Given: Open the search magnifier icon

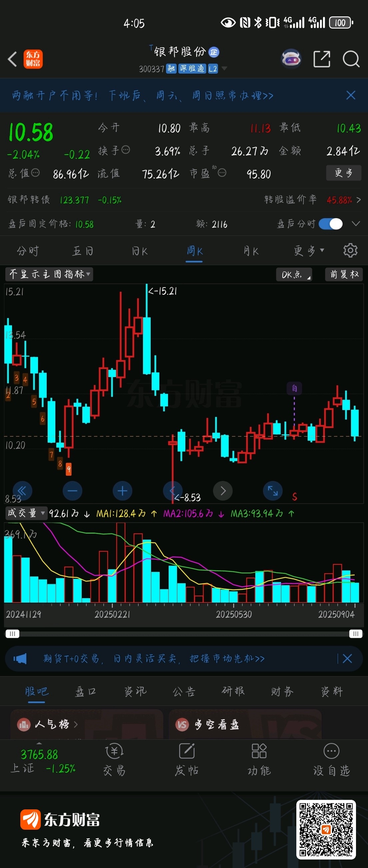Looking at the screenshot, I should point(351,59).
